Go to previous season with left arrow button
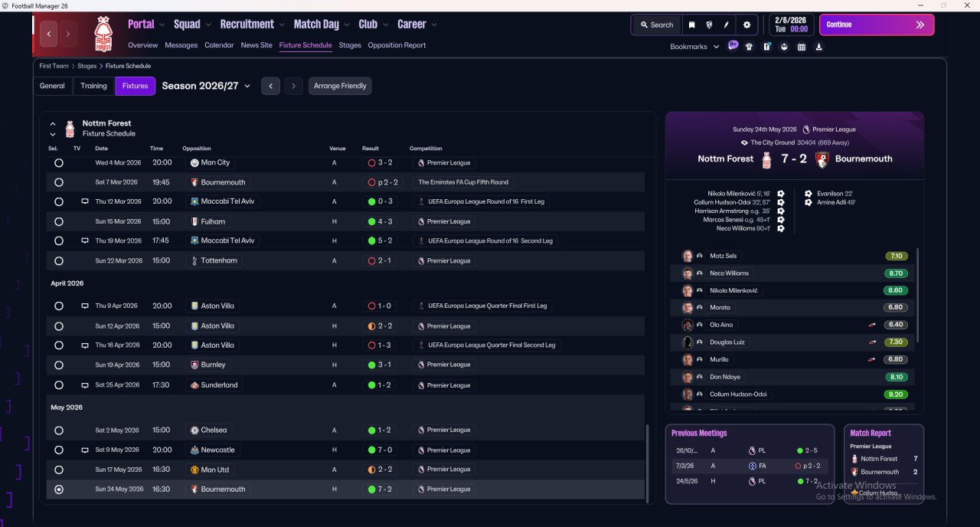 [270, 86]
